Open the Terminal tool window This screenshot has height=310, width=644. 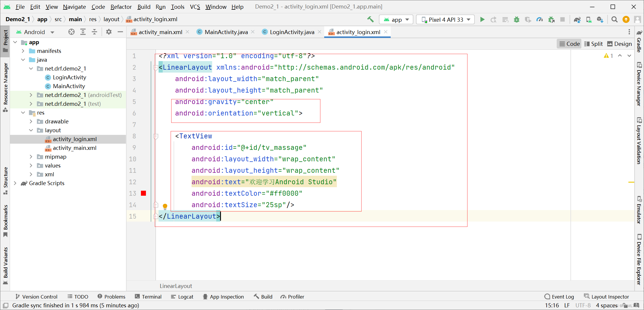[x=148, y=296]
